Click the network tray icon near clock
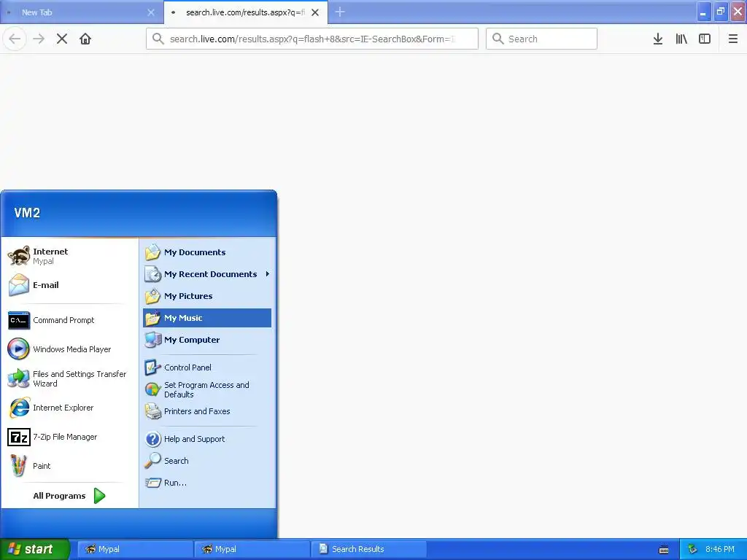 (x=692, y=549)
